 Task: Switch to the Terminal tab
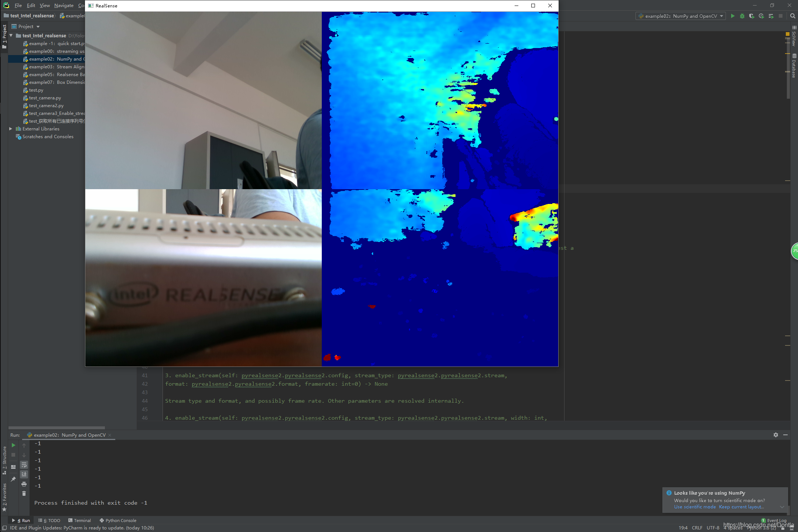point(82,520)
